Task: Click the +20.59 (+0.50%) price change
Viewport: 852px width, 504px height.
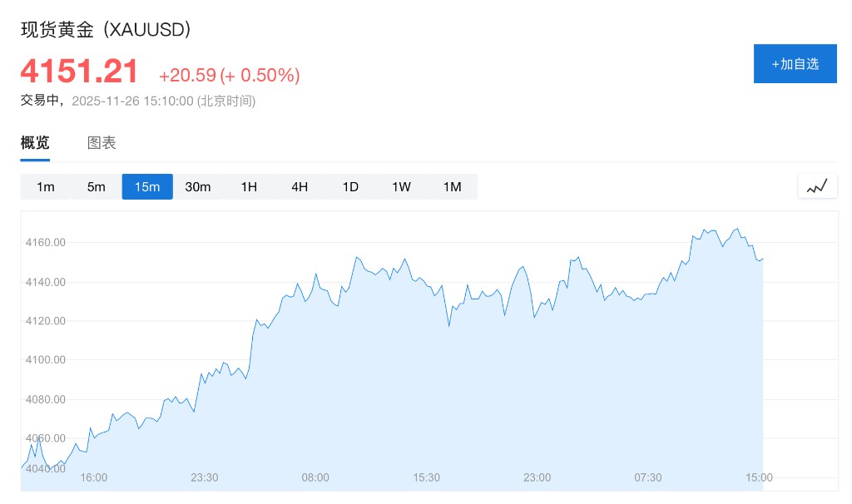Action: click(229, 76)
